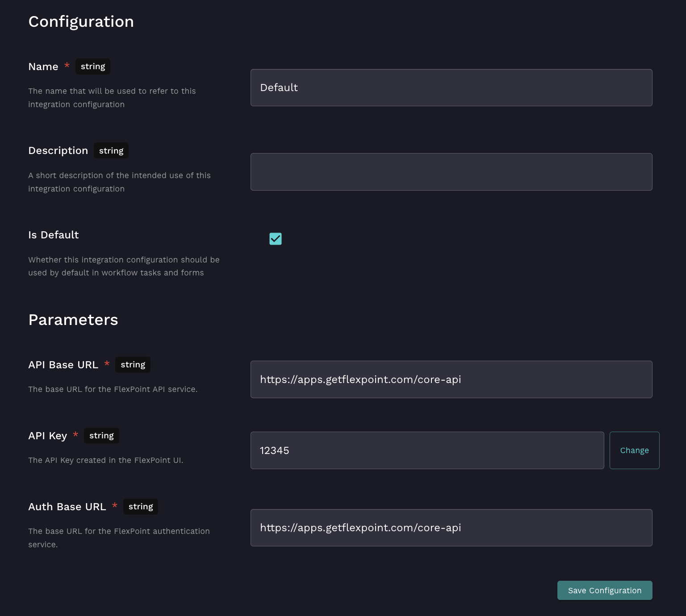Click the API Key field showing 12345
The image size is (686, 616).
427,450
